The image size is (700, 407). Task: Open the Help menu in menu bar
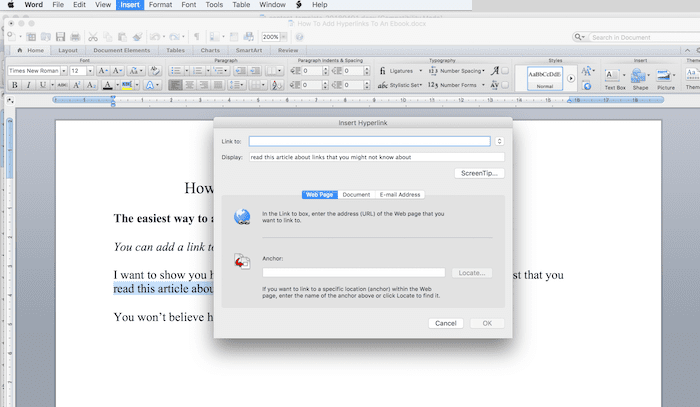click(320, 5)
